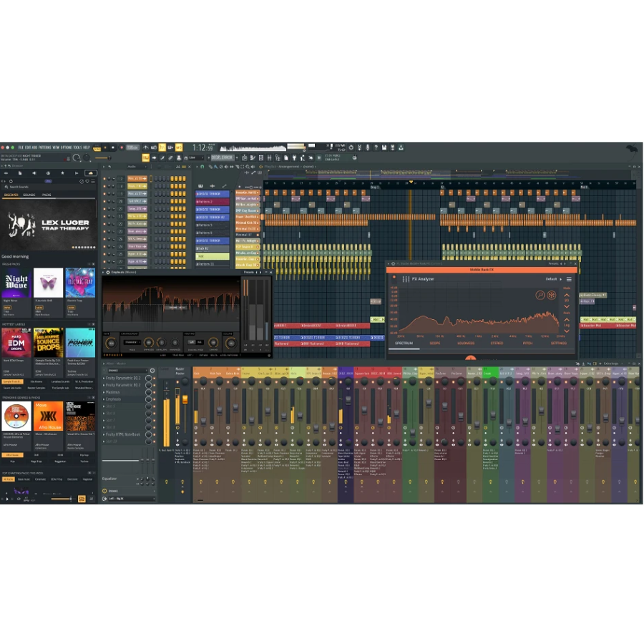Open the FX Analyzer hamburger menu
644x644 pixels.
tap(569, 279)
